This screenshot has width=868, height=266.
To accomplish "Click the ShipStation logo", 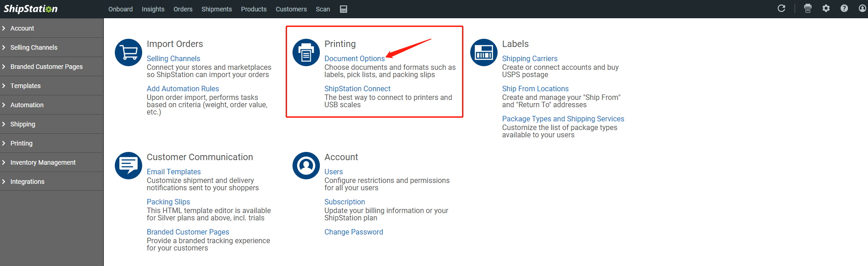I will 31,9.
